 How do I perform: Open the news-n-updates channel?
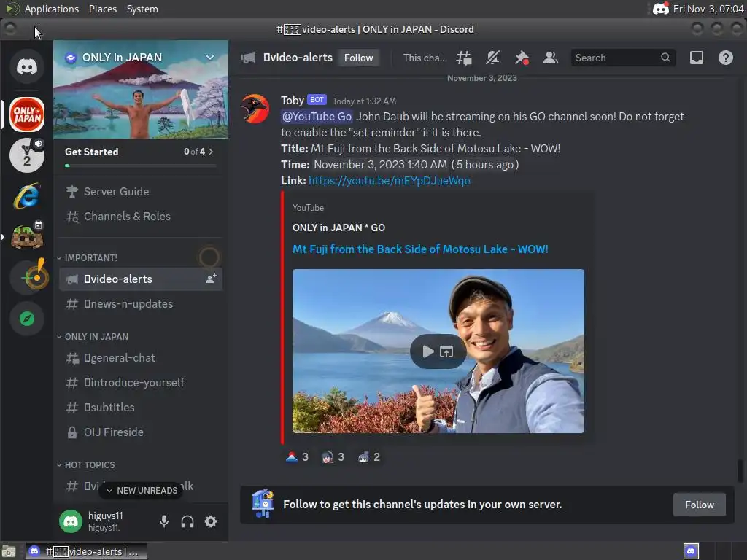pos(141,304)
